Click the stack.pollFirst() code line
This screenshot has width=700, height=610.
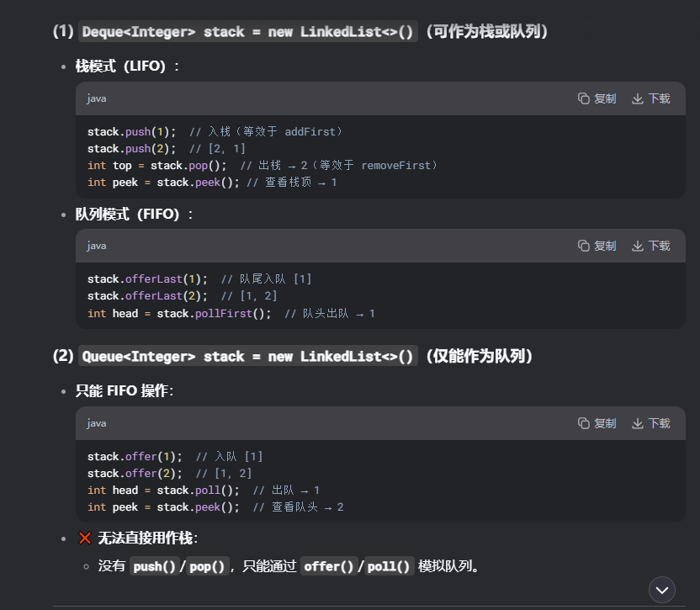point(231,314)
